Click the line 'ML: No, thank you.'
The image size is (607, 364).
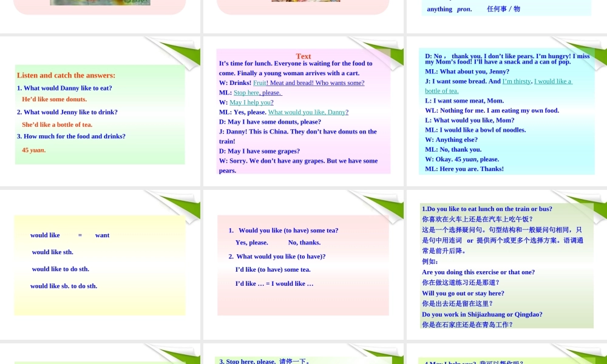coord(453,149)
